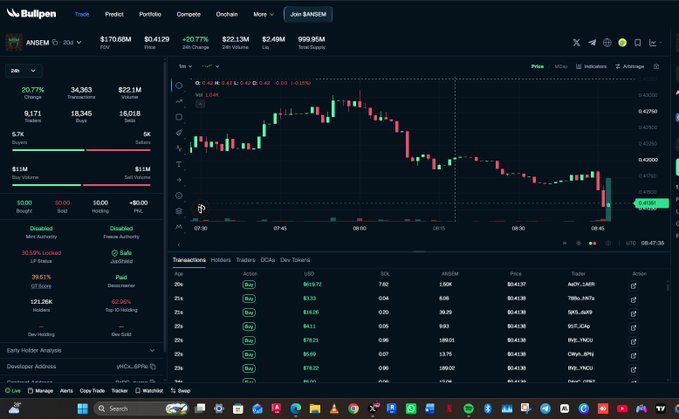Switch chart to MCap view
Viewport: 679px width, 419px height.
(x=561, y=66)
